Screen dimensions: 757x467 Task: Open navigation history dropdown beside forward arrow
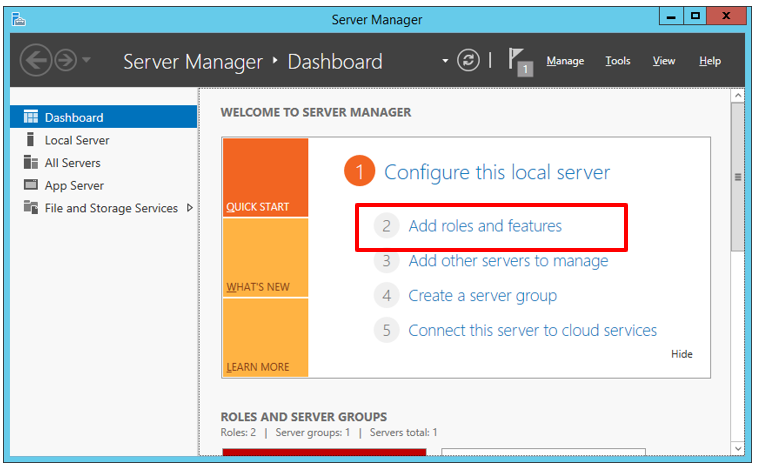(86, 60)
